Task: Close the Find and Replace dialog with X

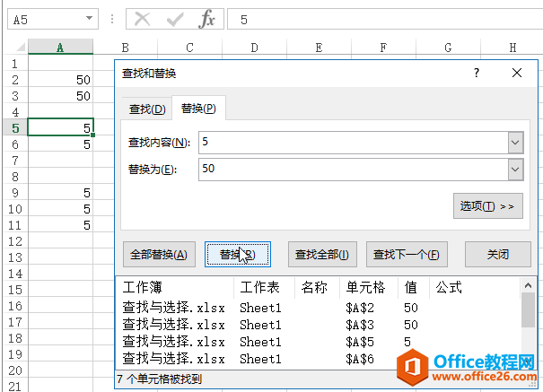Action: tap(516, 74)
